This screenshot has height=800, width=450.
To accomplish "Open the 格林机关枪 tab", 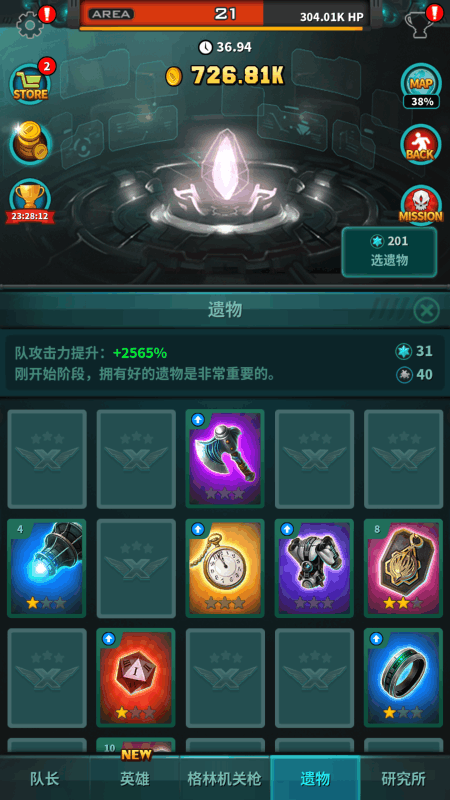I will [224, 779].
